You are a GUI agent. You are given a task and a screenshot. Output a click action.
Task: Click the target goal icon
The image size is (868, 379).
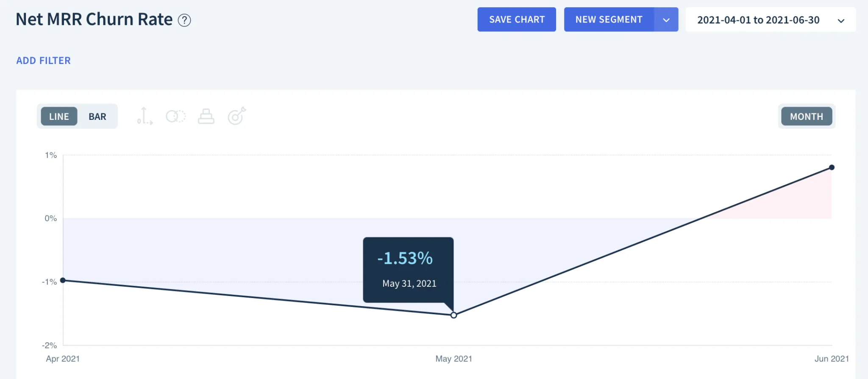[236, 116]
